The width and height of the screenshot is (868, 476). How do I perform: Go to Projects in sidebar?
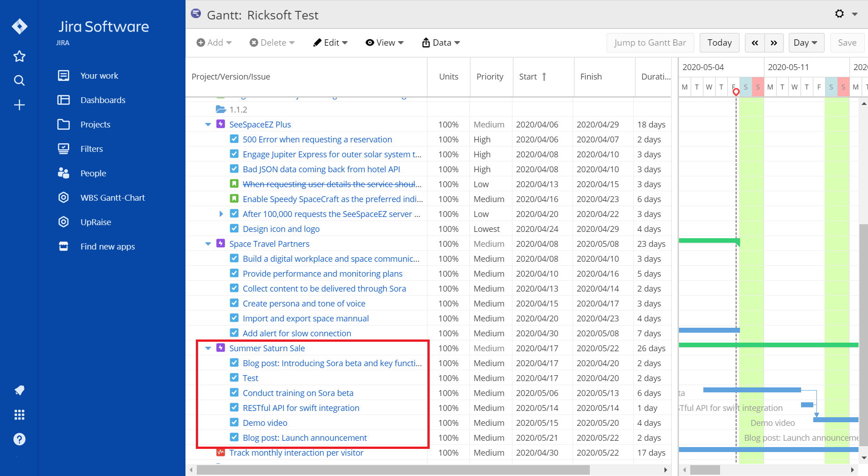[95, 124]
